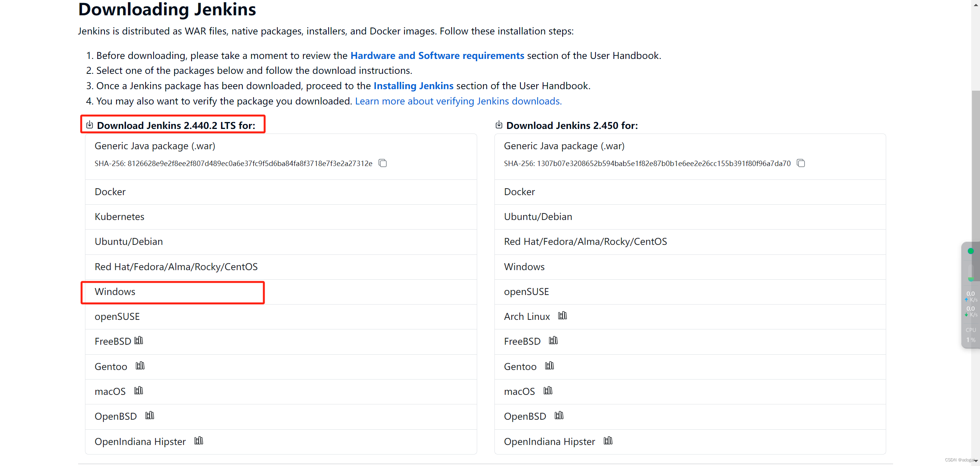Viewport: 980px width, 466px height.
Task: Choose Red Hat/Fedora/Alma/Rocky/CentOS under LTS
Action: pos(281,267)
